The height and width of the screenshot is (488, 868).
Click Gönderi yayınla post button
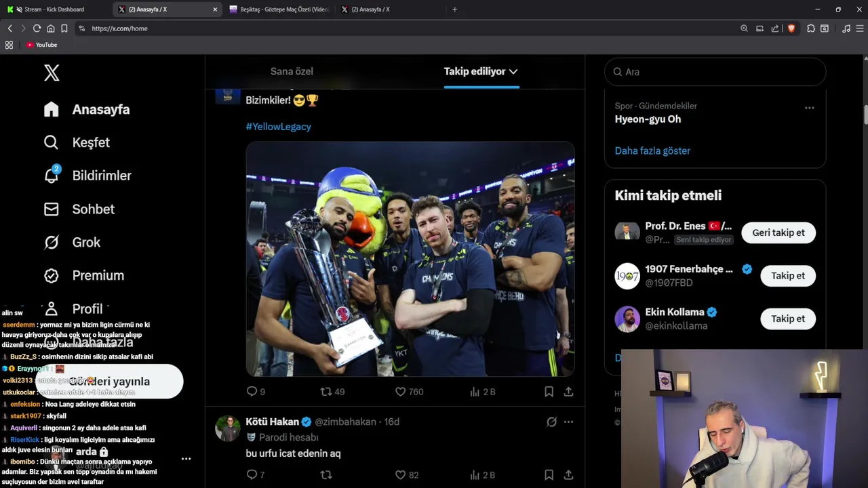click(109, 382)
